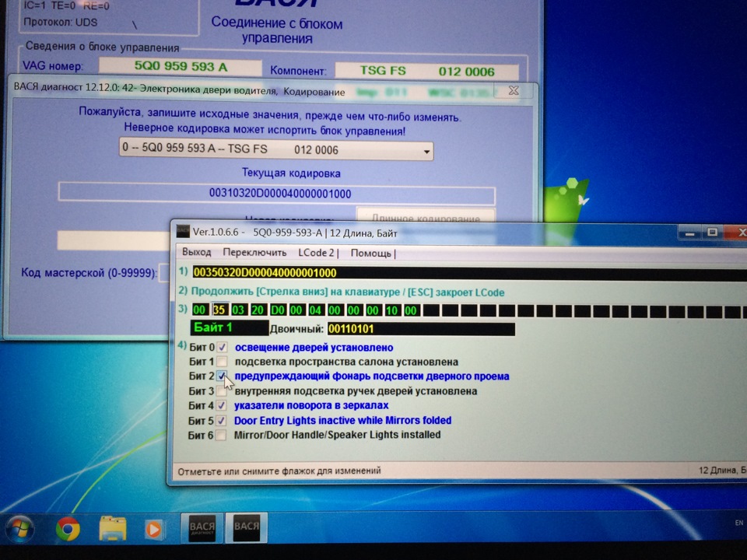Click the VAG номер value 5Q0 959 593 A
The image size is (747, 560).
pos(180,66)
